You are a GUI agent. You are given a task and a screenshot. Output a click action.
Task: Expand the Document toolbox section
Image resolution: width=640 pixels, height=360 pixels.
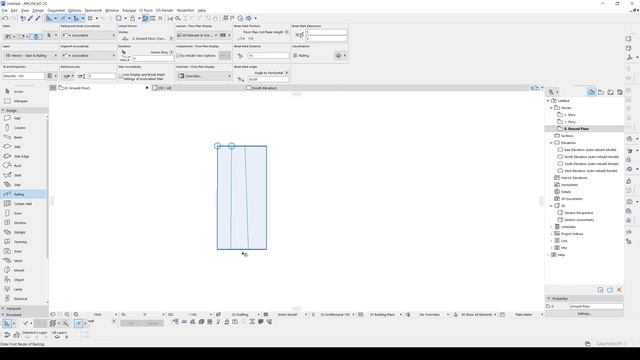(x=3, y=315)
